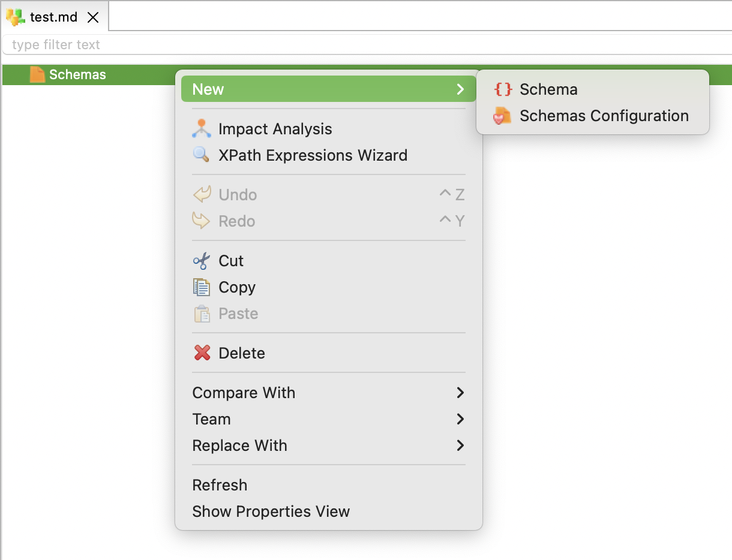Click the type filter text field
Screen dimensions: 732x560
point(180,44)
